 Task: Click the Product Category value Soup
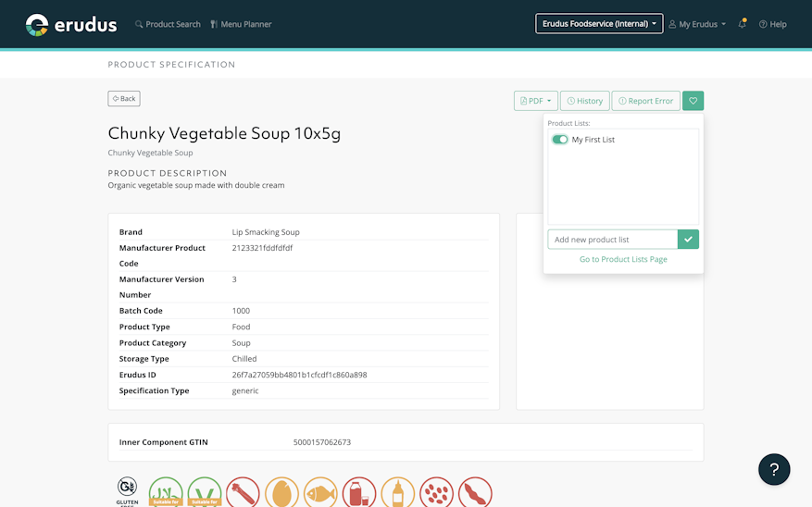[241, 343]
